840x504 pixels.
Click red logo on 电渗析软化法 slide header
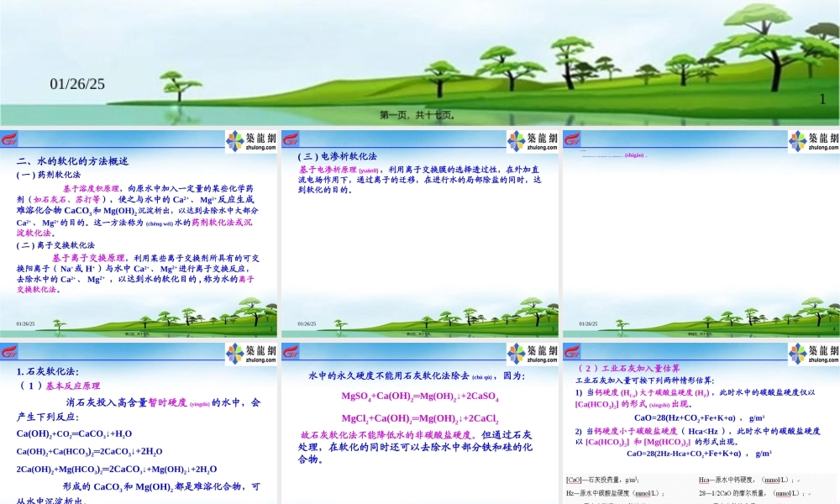pyautogui.click(x=291, y=139)
